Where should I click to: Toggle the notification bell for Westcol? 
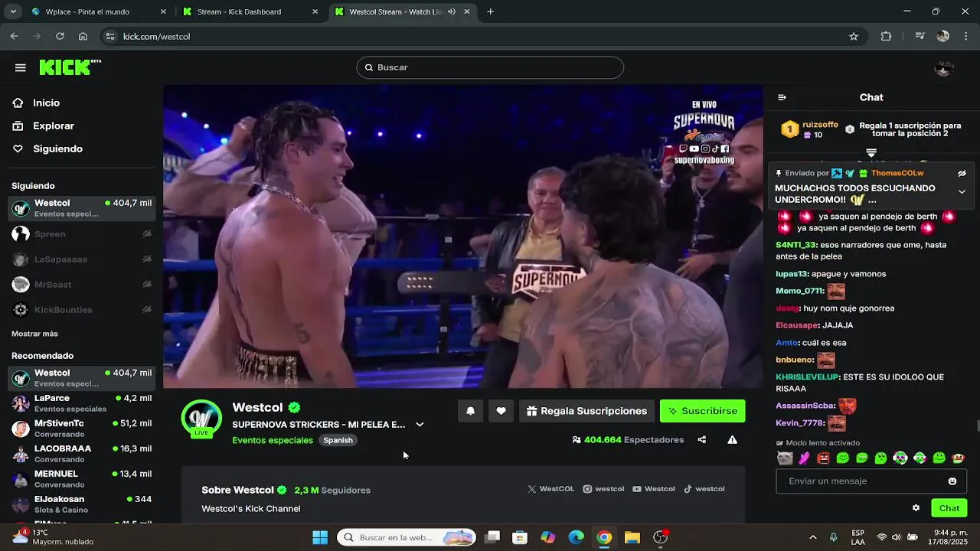tap(470, 411)
